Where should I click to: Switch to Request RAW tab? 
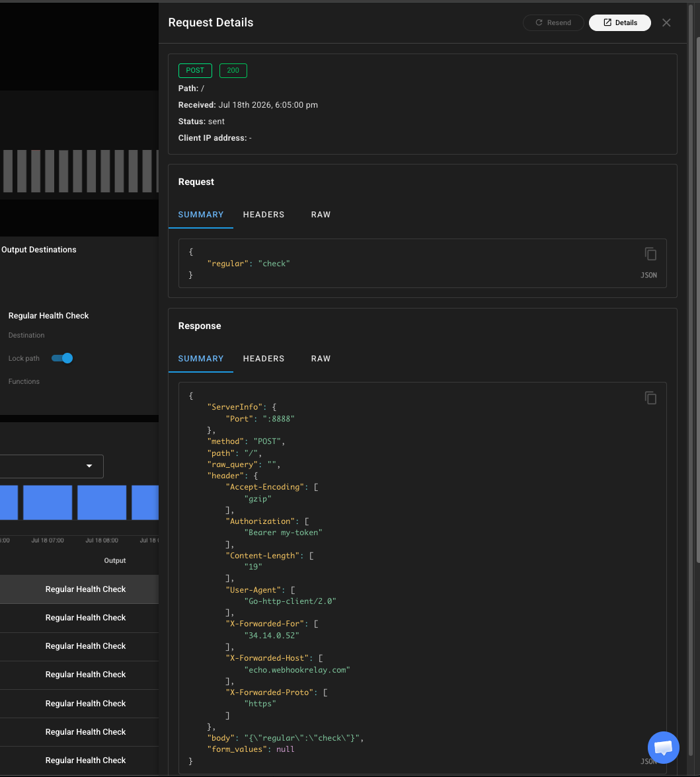click(x=321, y=215)
